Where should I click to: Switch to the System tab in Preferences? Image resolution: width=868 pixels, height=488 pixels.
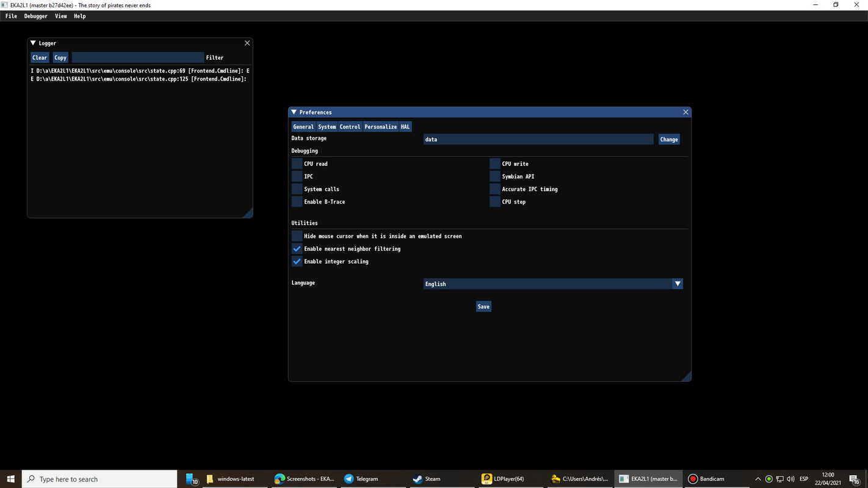click(x=327, y=127)
